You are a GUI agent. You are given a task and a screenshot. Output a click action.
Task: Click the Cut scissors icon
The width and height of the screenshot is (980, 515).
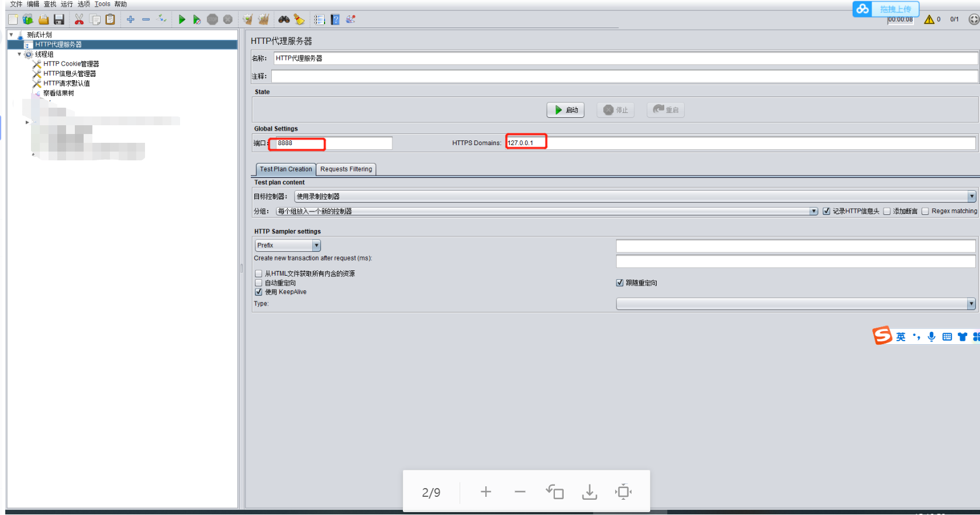pyautogui.click(x=79, y=20)
